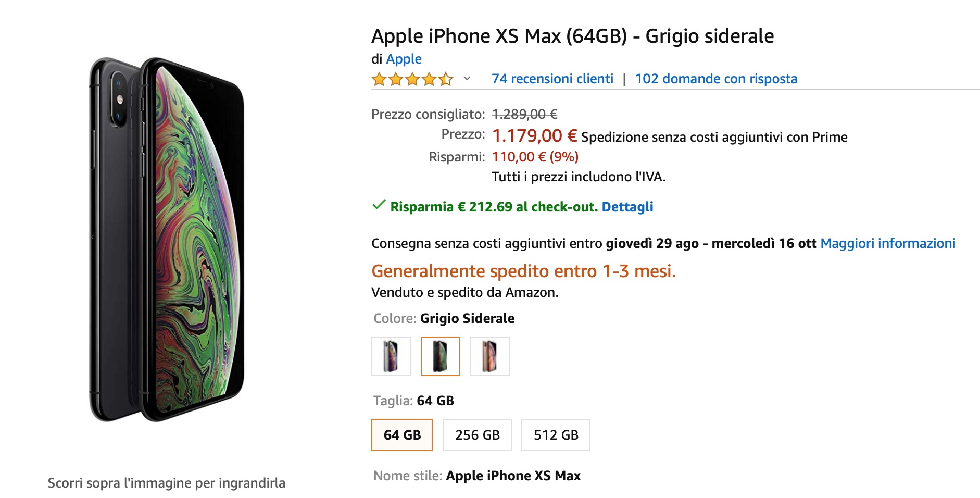The image size is (980, 498).
Task: Expand the ratings breakdown dropdown arrow
Action: pyautogui.click(x=465, y=80)
